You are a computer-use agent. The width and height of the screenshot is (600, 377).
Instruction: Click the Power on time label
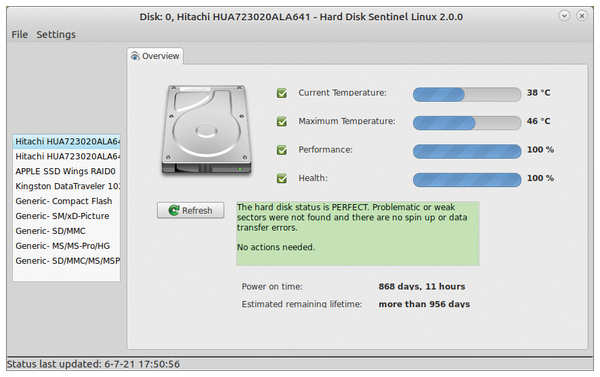click(272, 287)
